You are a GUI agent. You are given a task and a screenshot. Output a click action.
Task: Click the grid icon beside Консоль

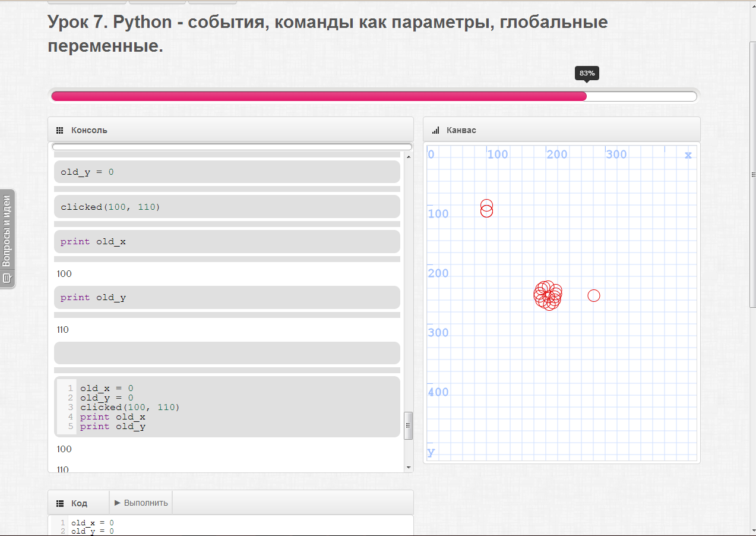click(59, 130)
